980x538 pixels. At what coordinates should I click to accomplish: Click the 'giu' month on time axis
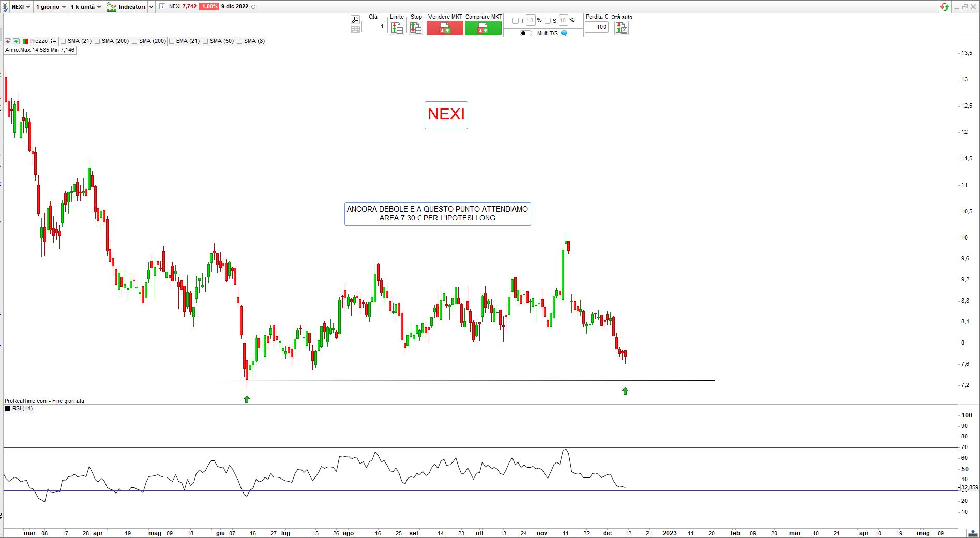coord(220,533)
